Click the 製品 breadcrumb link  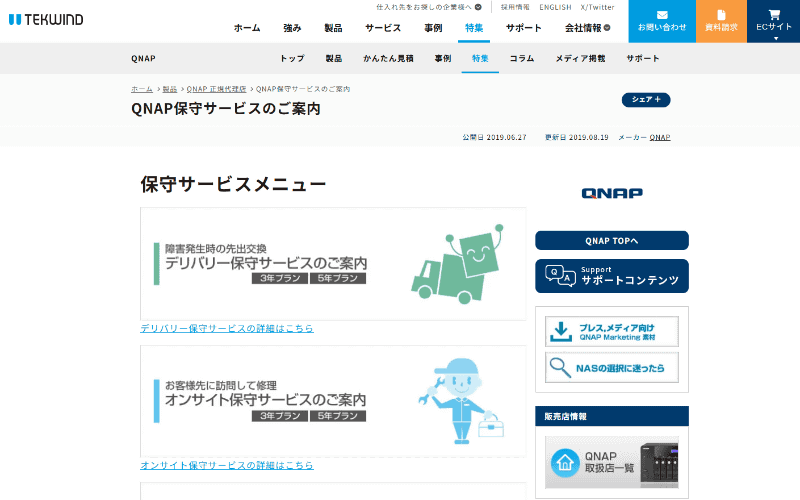(170, 89)
